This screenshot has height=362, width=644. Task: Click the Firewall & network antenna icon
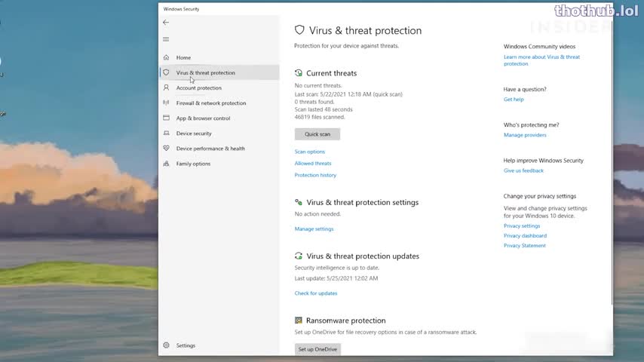pyautogui.click(x=167, y=103)
